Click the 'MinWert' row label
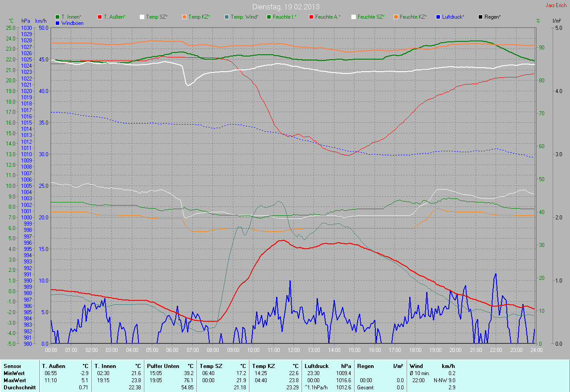This screenshot has width=570, height=392. click(x=14, y=373)
